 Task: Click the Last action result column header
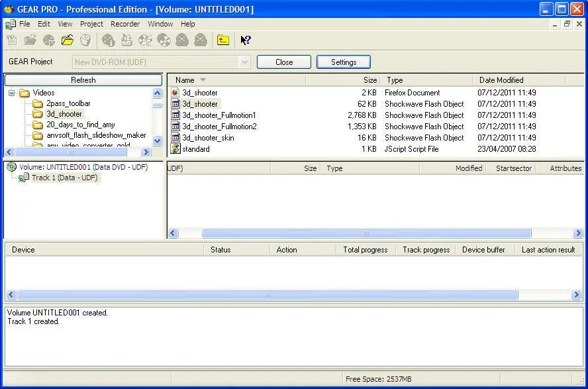pos(548,250)
